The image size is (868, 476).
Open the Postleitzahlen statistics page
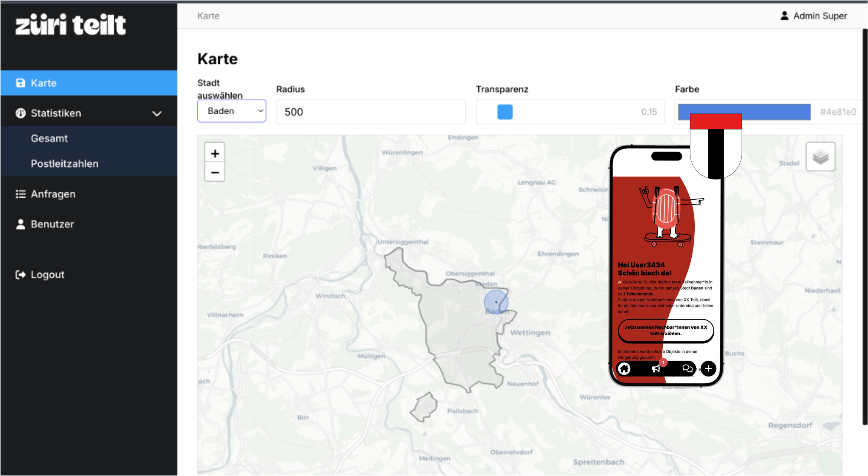click(64, 164)
